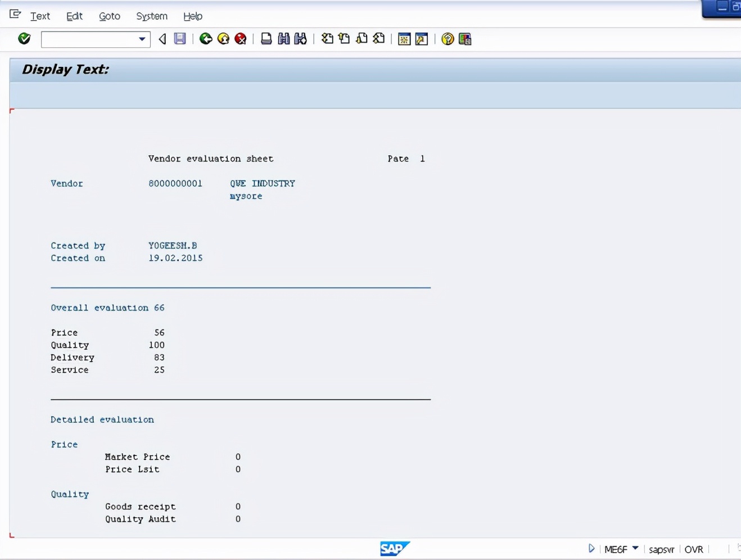Open the Find (binoculars) icon

tap(284, 39)
